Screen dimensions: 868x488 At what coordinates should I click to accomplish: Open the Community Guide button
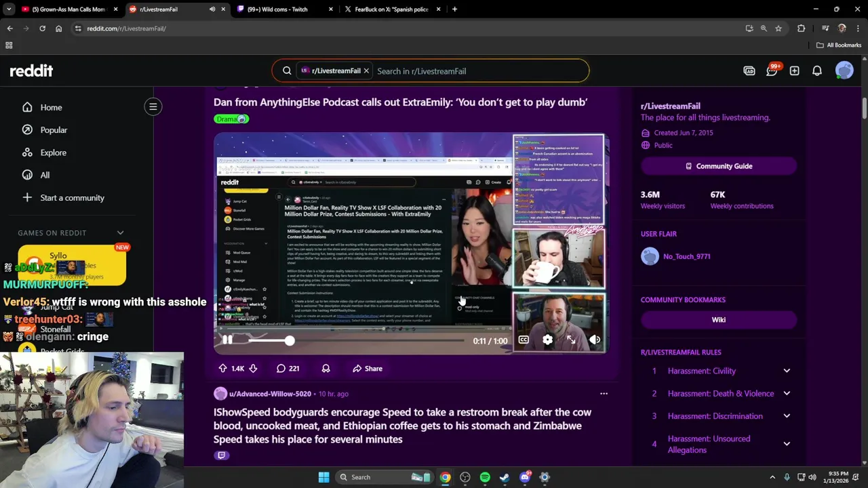(x=718, y=166)
